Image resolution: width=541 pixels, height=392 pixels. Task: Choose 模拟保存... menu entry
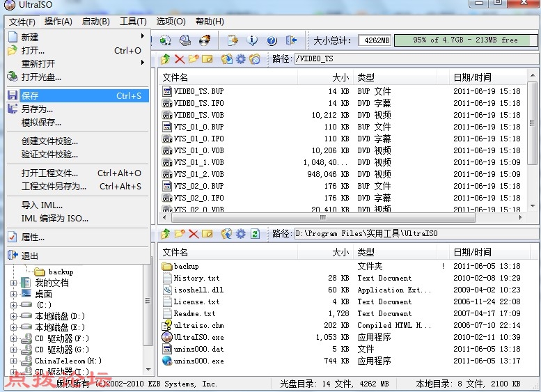77,122
